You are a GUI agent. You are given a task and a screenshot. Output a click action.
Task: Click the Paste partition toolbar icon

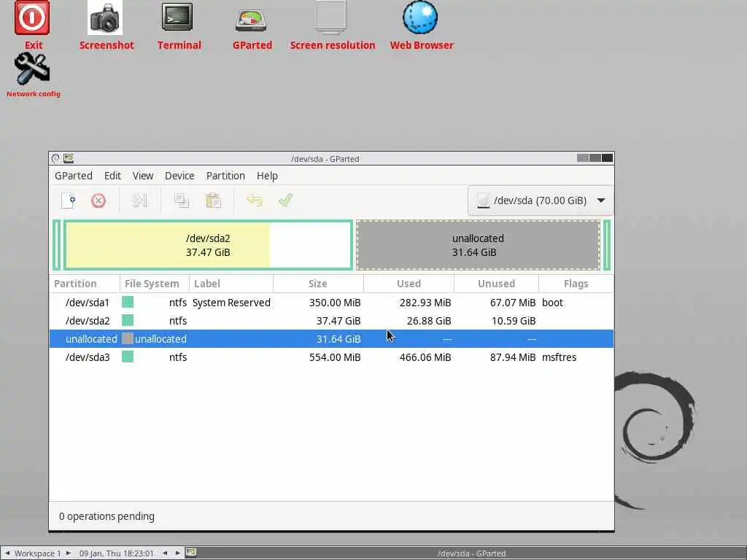pos(214,201)
